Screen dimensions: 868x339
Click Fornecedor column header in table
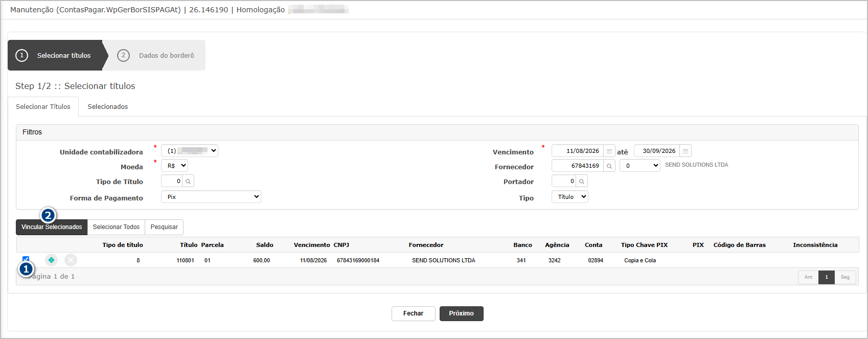click(426, 245)
